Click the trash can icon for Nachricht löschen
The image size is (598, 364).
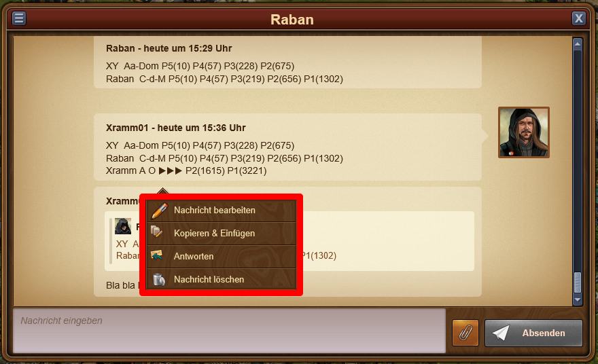click(158, 279)
